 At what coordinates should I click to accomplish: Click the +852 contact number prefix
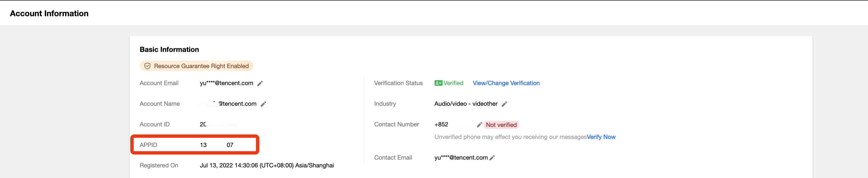(441, 124)
